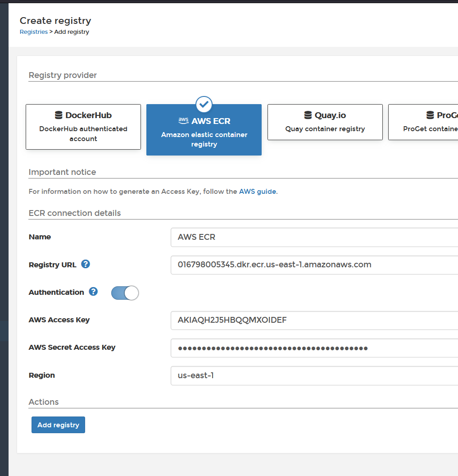Click the Quay.io database stack icon
458x476 pixels.
pos(308,115)
